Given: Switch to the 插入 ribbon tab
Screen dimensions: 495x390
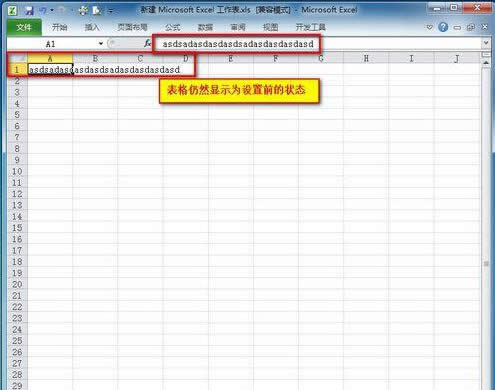Looking at the screenshot, I should [92, 27].
